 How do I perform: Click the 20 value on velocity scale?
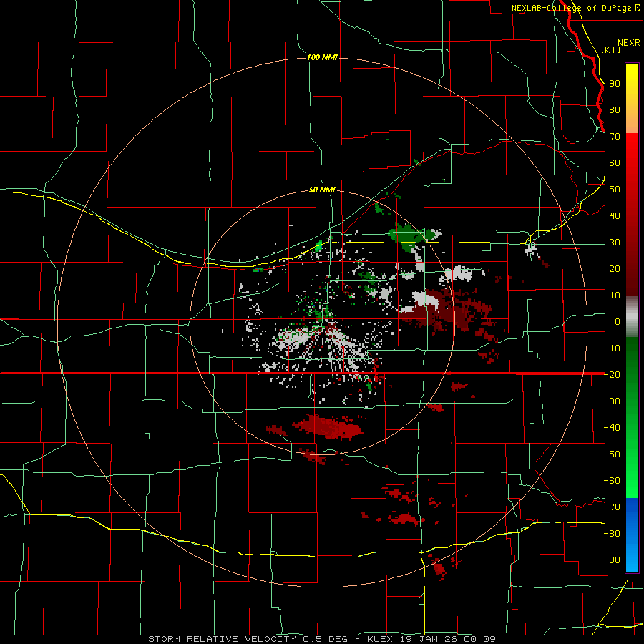pos(615,268)
